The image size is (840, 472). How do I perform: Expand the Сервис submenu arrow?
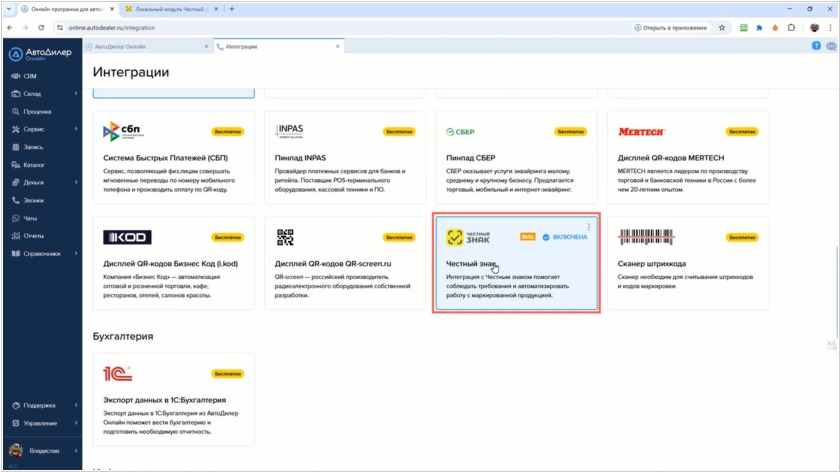pos(76,129)
